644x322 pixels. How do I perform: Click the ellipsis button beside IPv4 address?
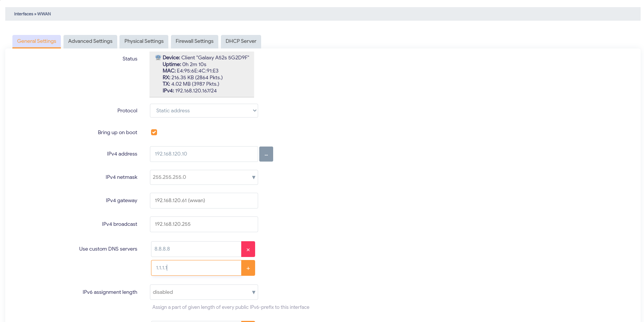pyautogui.click(x=266, y=154)
